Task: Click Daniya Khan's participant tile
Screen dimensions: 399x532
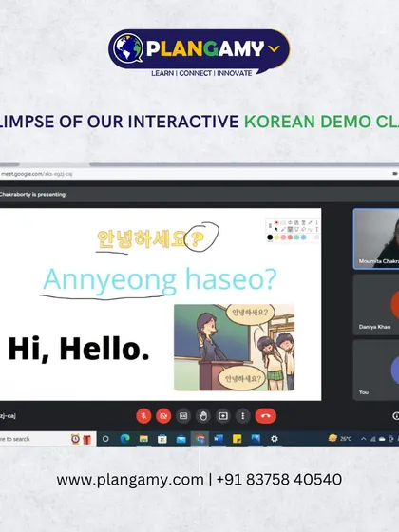Action: pyautogui.click(x=376, y=305)
